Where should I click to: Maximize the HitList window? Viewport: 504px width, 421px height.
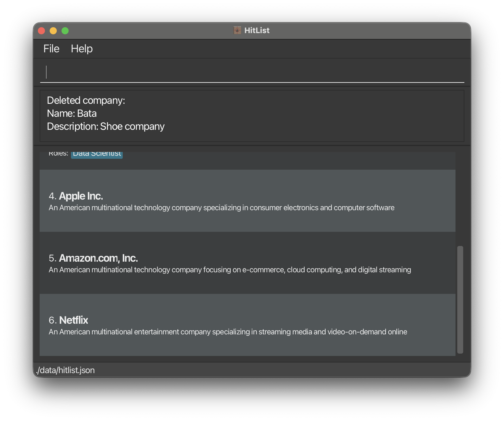[x=65, y=31]
